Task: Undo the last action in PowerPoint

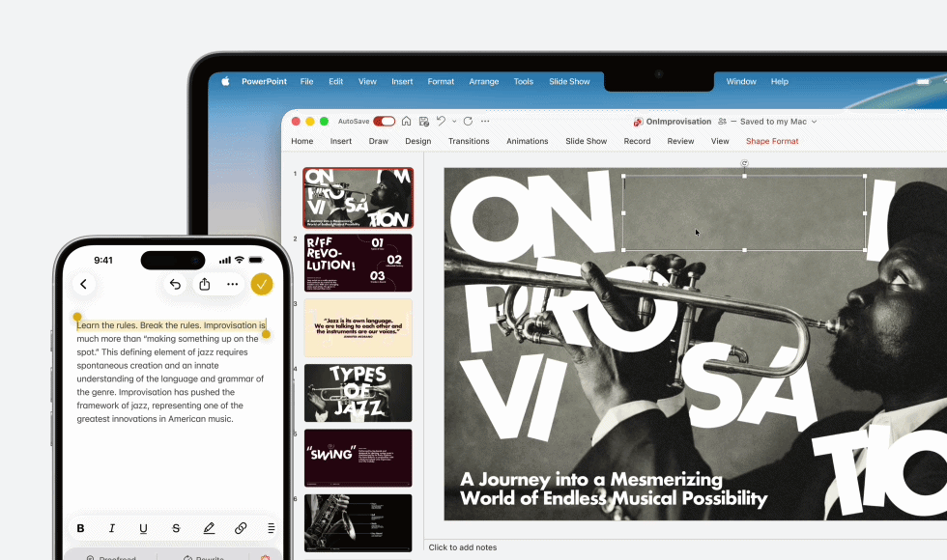Action: coord(441,121)
